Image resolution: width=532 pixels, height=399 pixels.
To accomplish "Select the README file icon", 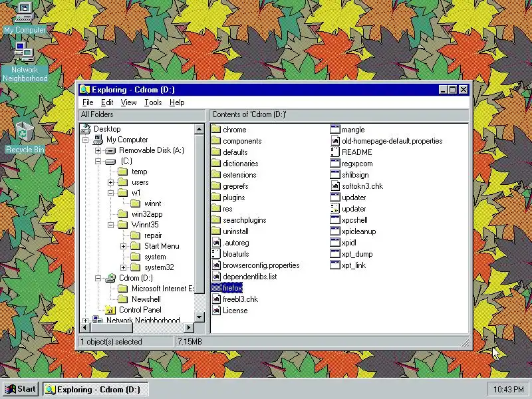I will point(335,152).
